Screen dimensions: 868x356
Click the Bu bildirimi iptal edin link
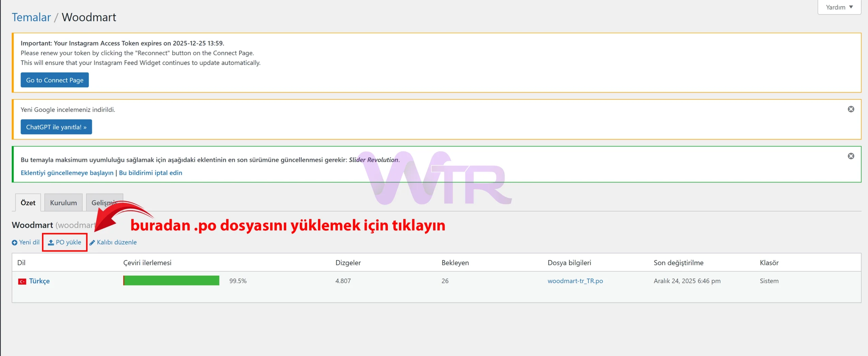151,173
